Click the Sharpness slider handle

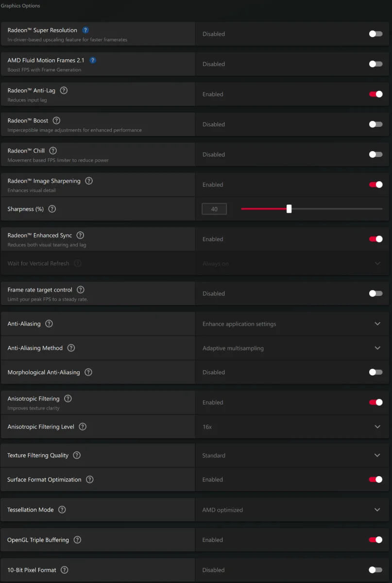289,209
